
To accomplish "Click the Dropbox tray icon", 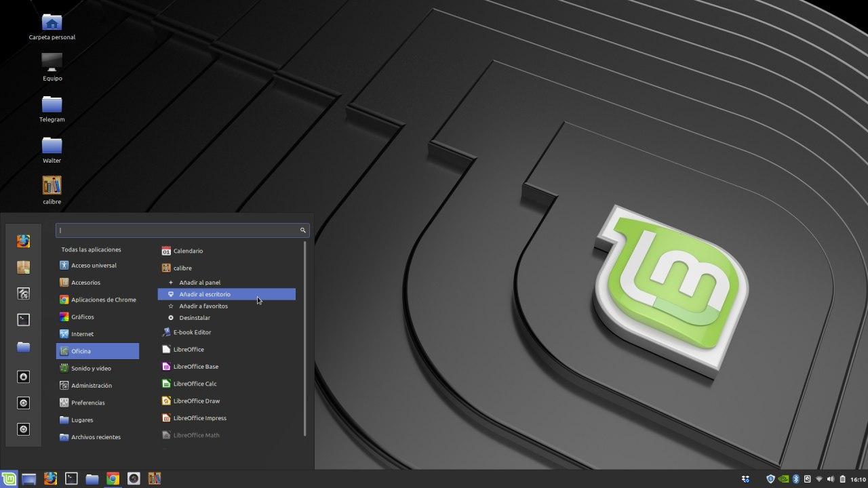I will pyautogui.click(x=746, y=479).
